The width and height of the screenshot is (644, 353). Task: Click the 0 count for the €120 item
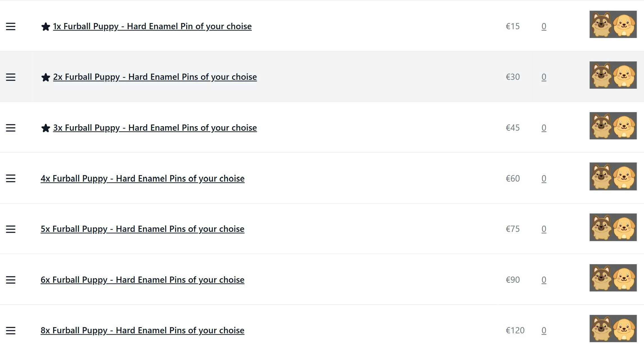pos(544,330)
